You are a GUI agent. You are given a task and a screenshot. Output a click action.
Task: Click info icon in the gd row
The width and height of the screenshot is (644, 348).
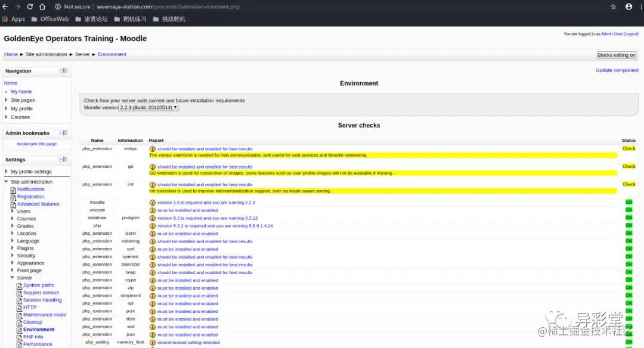click(153, 167)
